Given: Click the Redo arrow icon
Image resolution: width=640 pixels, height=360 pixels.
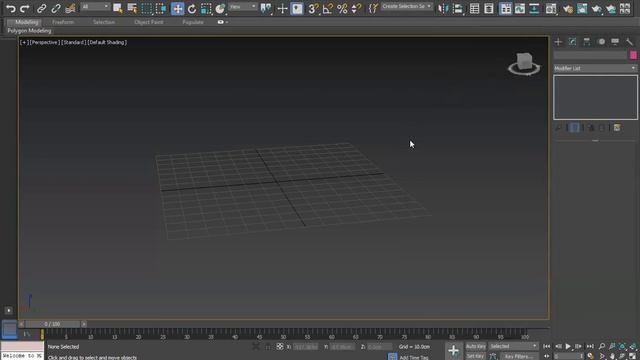Looking at the screenshot, I should 25,8.
